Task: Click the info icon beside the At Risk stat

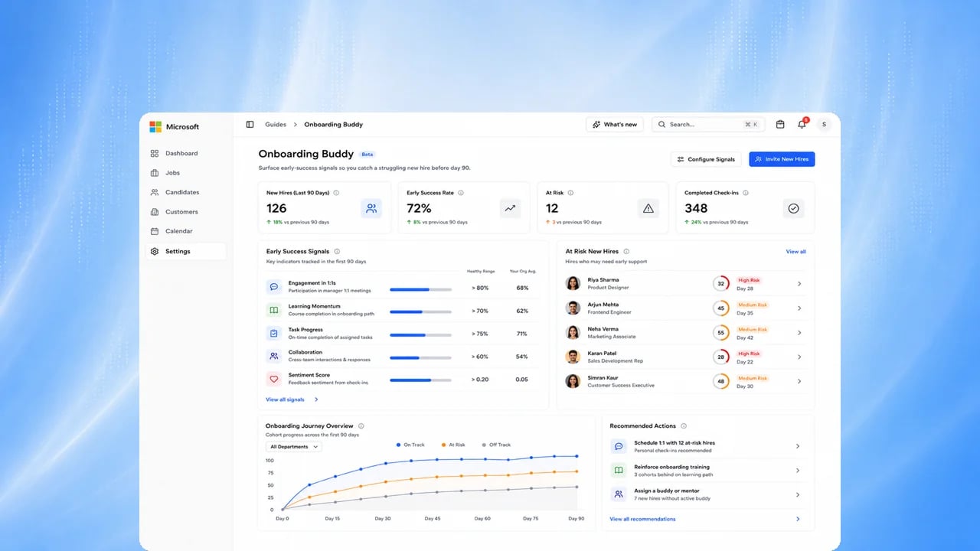Action: coord(570,193)
